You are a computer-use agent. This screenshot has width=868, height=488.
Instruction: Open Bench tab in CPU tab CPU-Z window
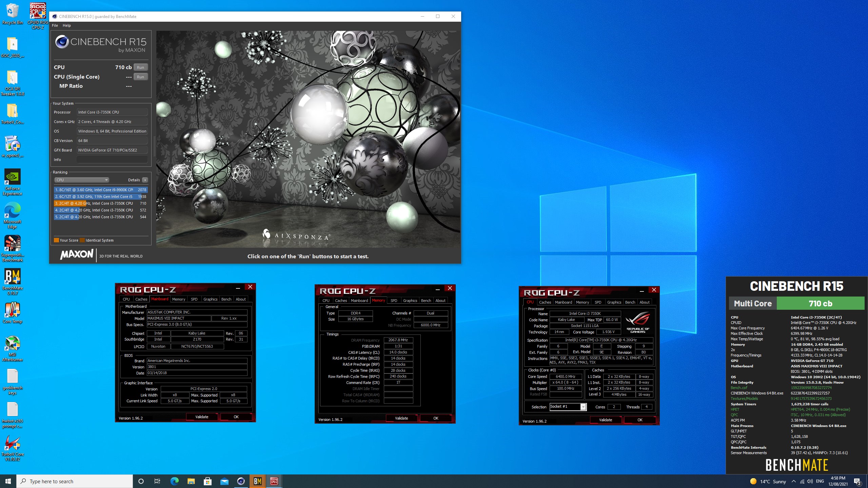[x=630, y=302]
